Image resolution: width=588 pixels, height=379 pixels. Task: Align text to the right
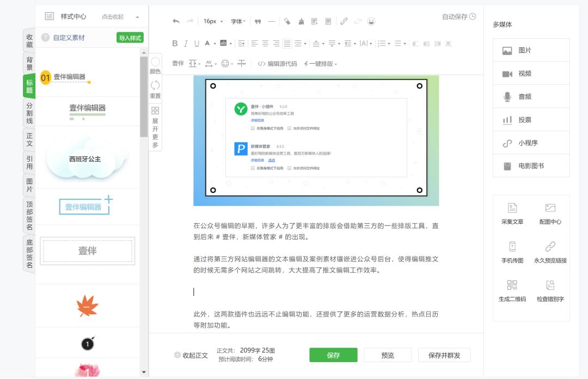click(276, 44)
